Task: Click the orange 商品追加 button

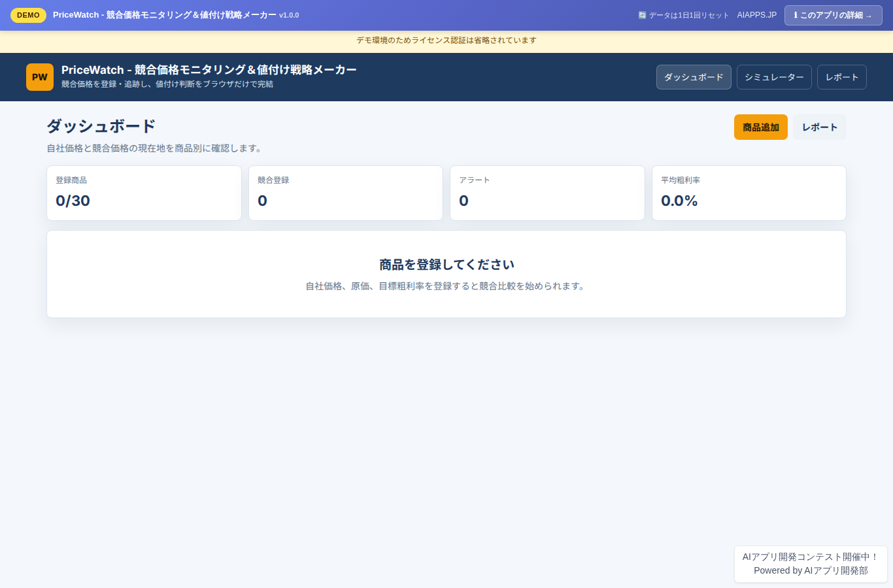Action: pos(761,127)
